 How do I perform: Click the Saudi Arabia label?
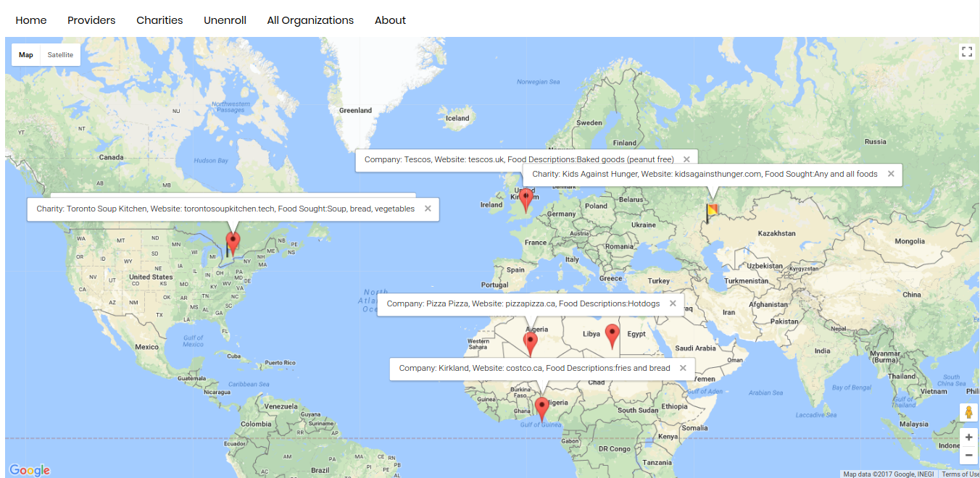(695, 348)
